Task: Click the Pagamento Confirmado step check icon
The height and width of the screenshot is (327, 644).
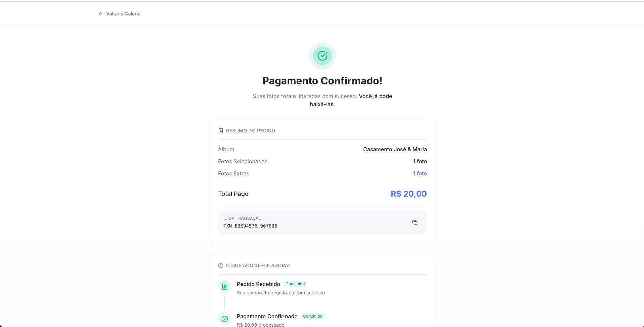Action: point(225,319)
